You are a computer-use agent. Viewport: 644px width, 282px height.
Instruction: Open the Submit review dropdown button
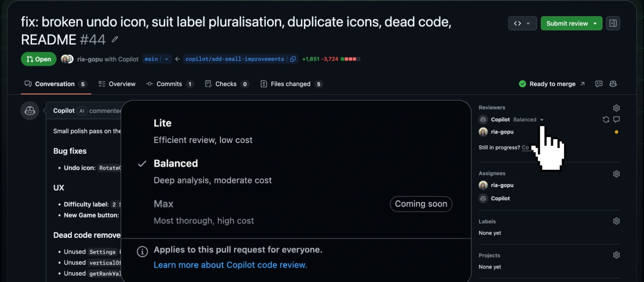pos(572,23)
